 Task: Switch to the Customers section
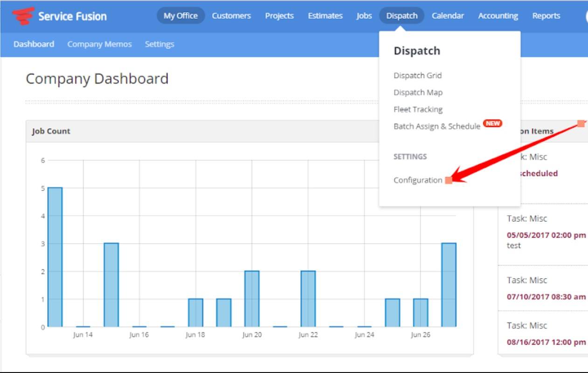(231, 15)
